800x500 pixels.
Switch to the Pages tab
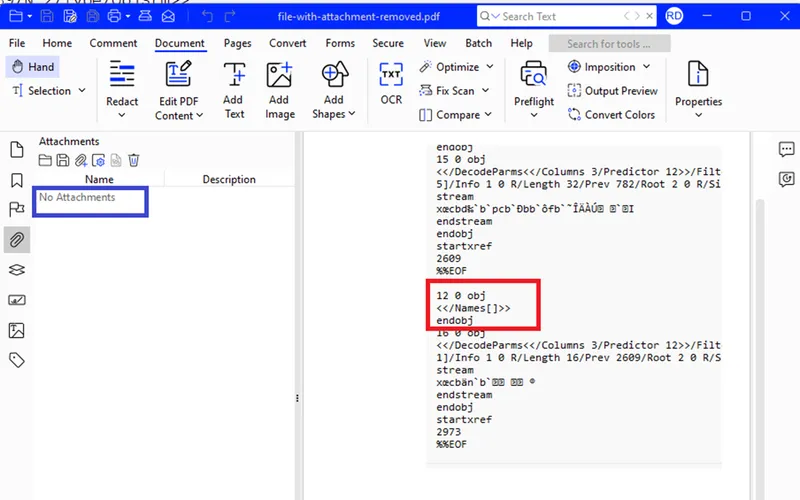(x=238, y=43)
